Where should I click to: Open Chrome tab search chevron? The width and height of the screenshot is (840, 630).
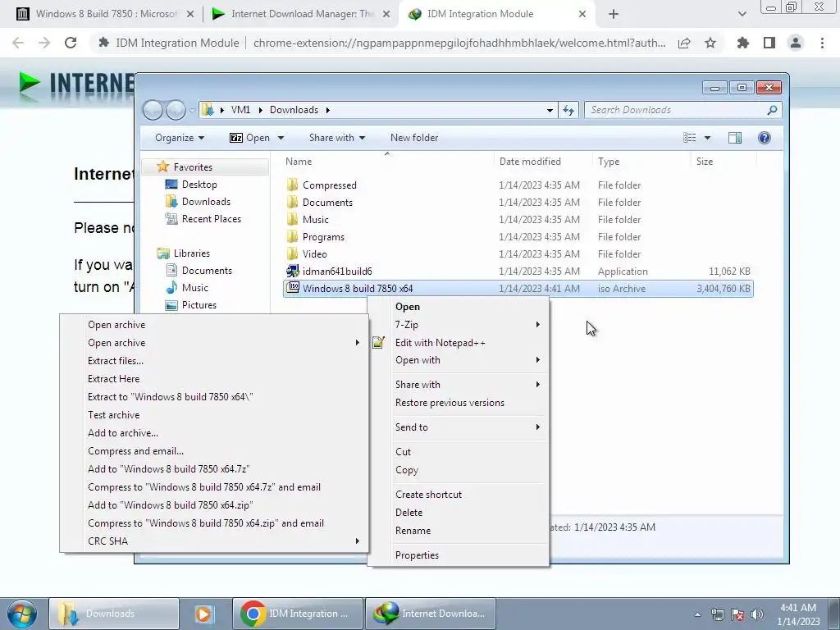point(742,15)
